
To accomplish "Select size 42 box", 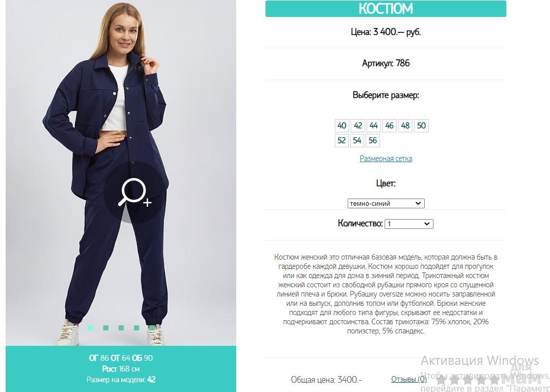I will (x=358, y=125).
